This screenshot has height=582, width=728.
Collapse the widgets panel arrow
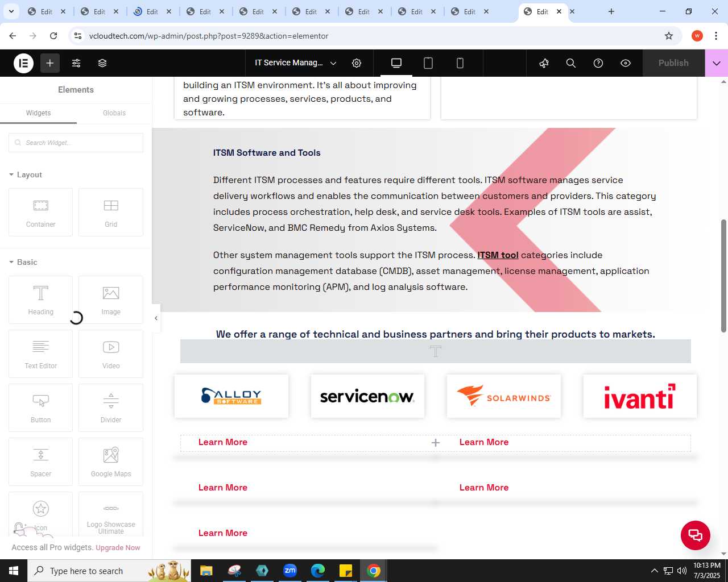tap(156, 318)
